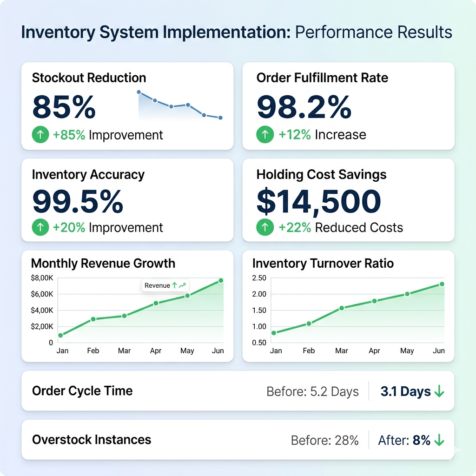The height and width of the screenshot is (476, 476).
Task: Select the Apr data point on Monthly Revenue chart
Action: click(156, 303)
